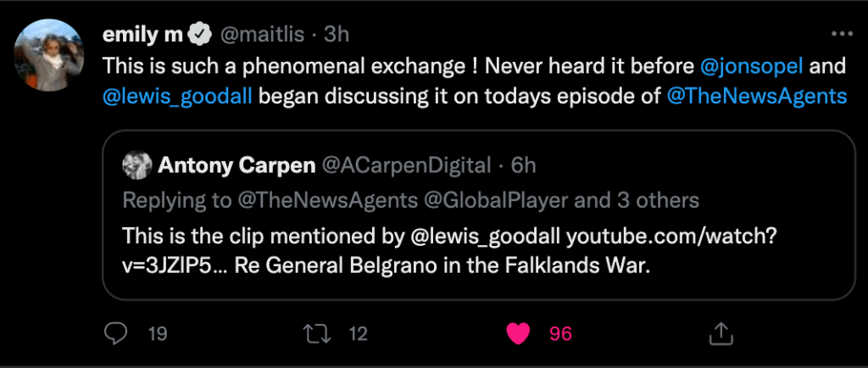Click the @lewis_goodall mention in emily's tweet
868x368 pixels.
point(176,95)
